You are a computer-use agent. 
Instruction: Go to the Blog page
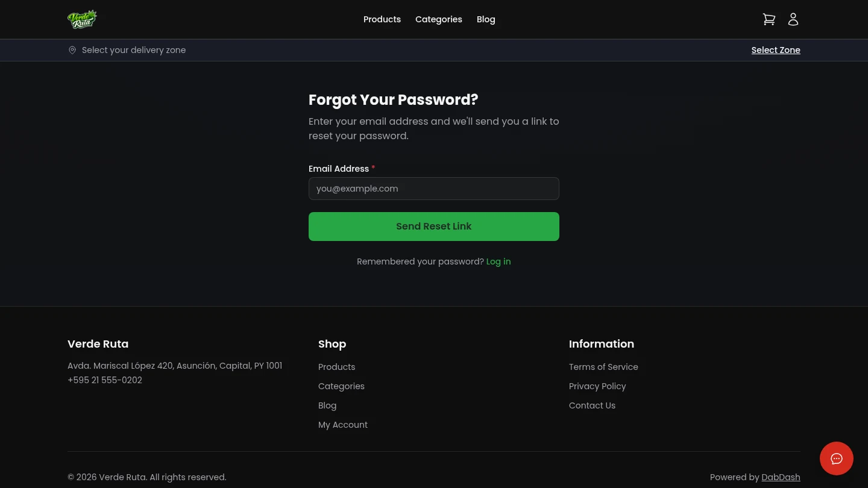pyautogui.click(x=486, y=19)
